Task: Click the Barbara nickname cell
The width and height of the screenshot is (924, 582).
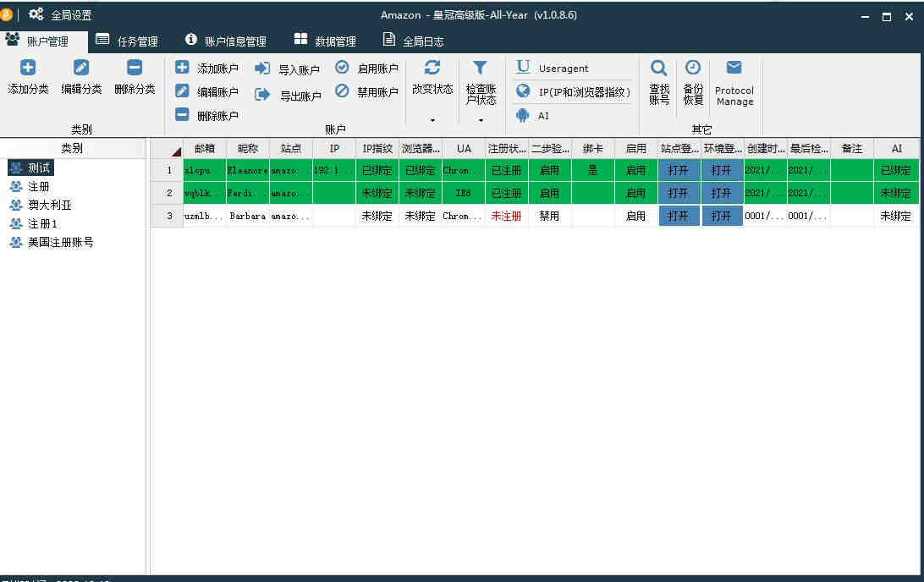Action: [x=247, y=217]
